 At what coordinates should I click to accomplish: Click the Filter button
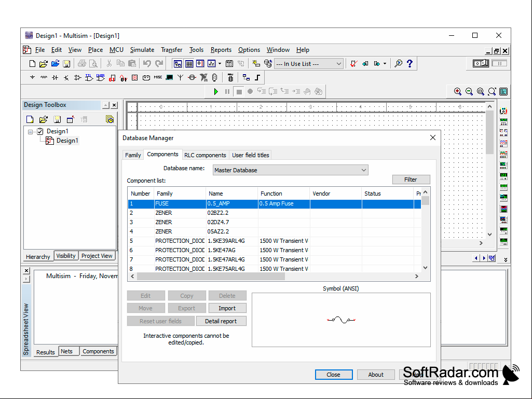411,180
